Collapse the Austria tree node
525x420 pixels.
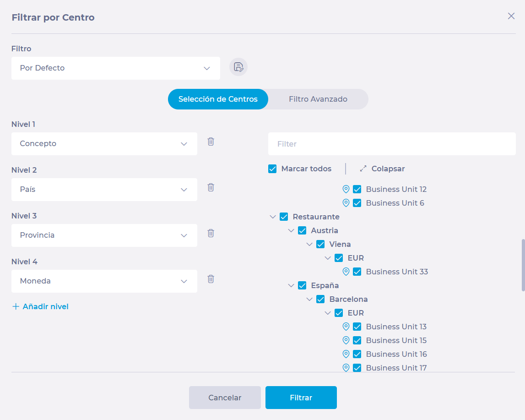[x=291, y=230]
